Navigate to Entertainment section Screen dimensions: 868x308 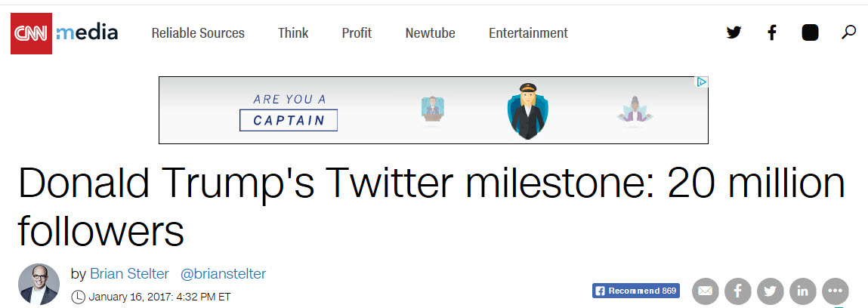click(528, 33)
